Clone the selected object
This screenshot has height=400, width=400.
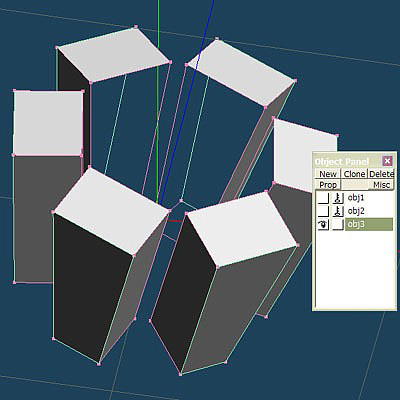tap(354, 174)
